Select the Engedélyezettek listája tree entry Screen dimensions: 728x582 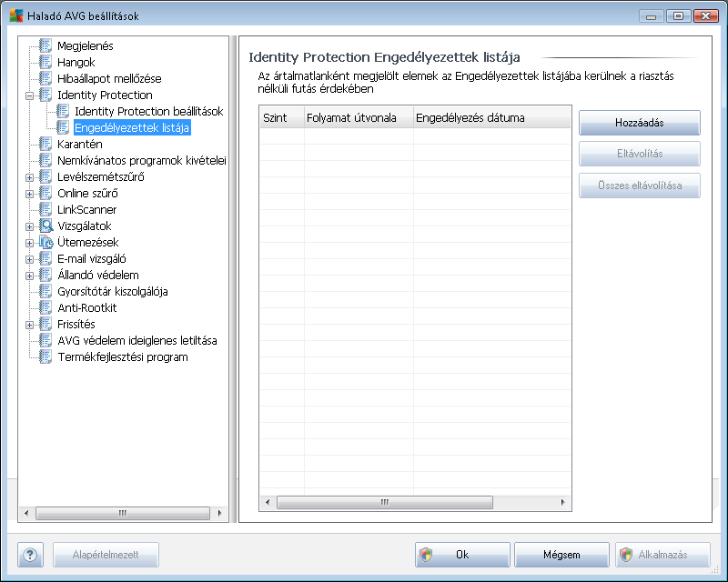132,127
